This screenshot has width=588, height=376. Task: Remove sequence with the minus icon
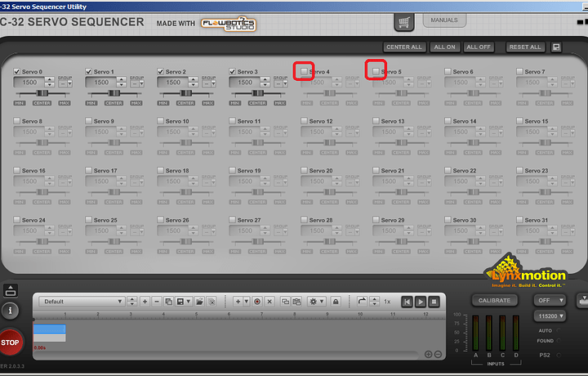point(157,302)
